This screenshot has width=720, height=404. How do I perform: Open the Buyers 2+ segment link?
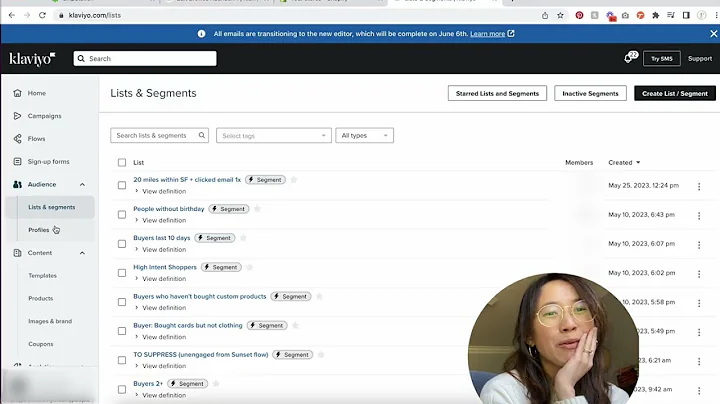(x=148, y=384)
